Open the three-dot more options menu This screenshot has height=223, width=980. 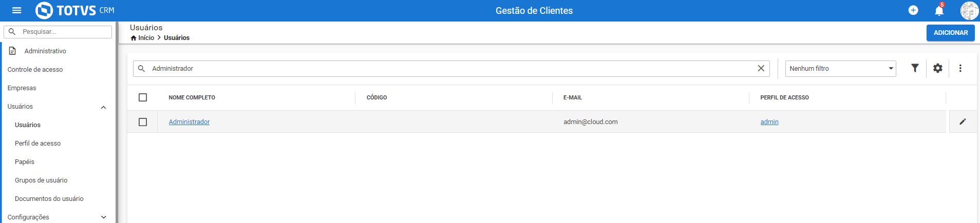(960, 68)
